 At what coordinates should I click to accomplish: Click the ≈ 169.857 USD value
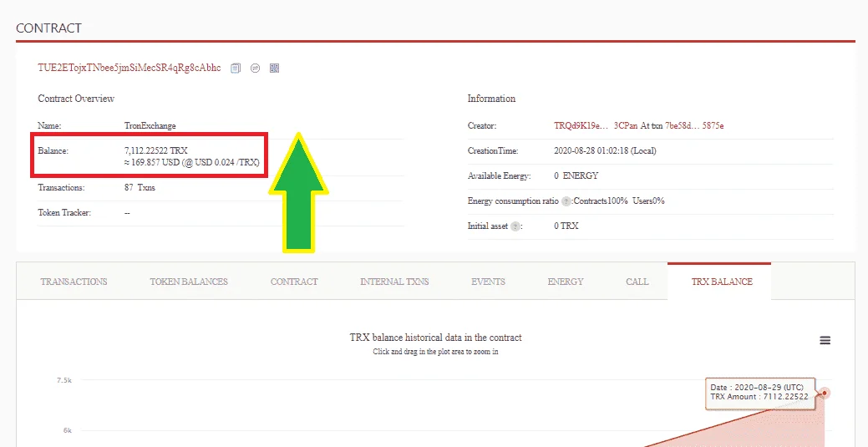(x=192, y=164)
